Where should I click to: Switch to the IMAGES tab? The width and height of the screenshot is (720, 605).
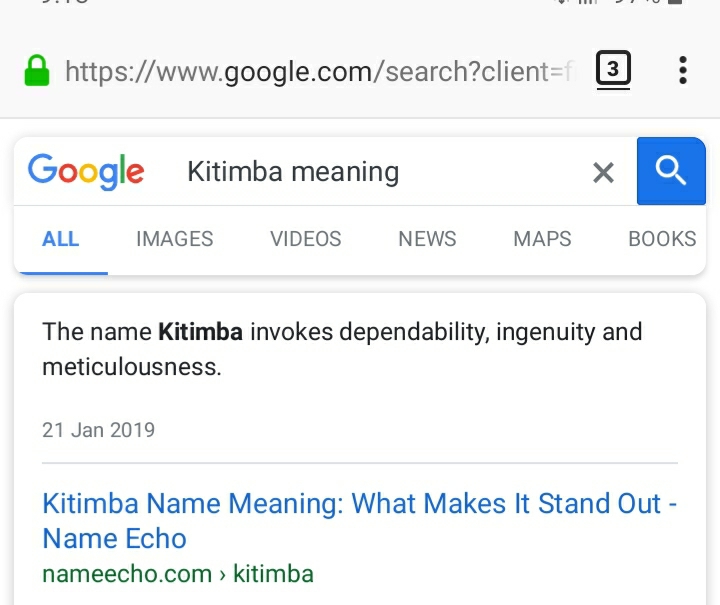point(175,239)
